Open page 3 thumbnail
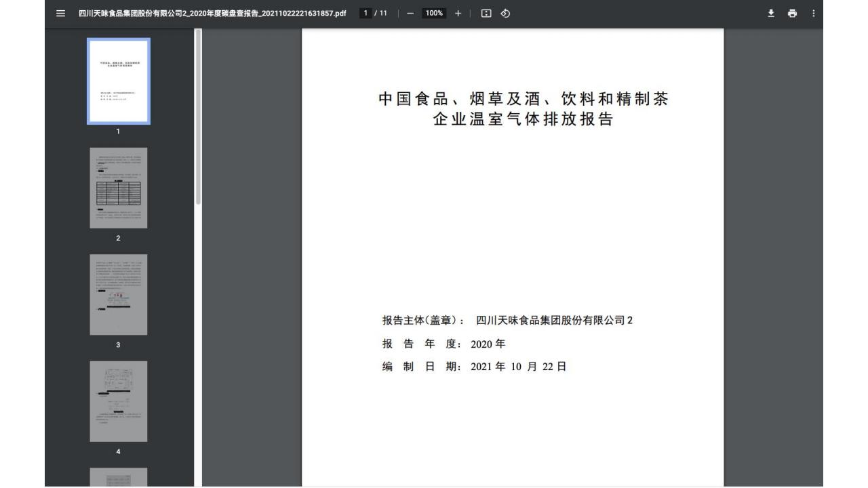The width and height of the screenshot is (868, 488). pyautogui.click(x=119, y=294)
